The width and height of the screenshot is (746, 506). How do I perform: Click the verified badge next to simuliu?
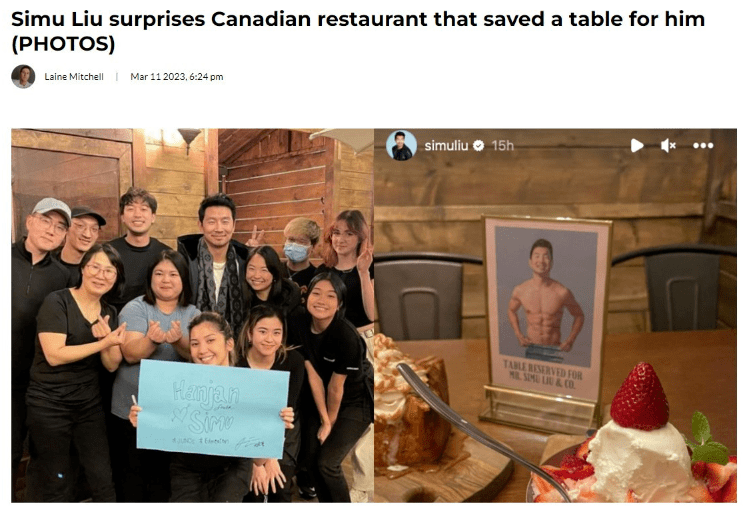(479, 146)
